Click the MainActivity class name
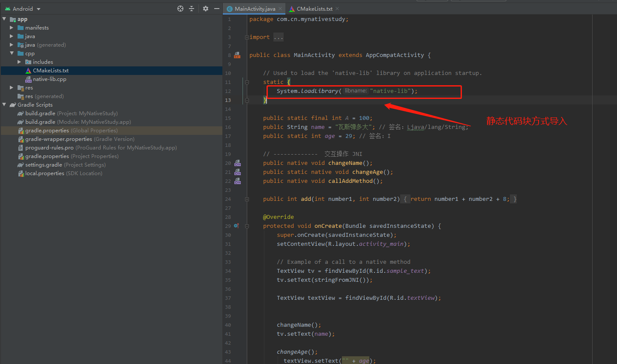Viewport: 617px width, 364px height. (x=314, y=55)
